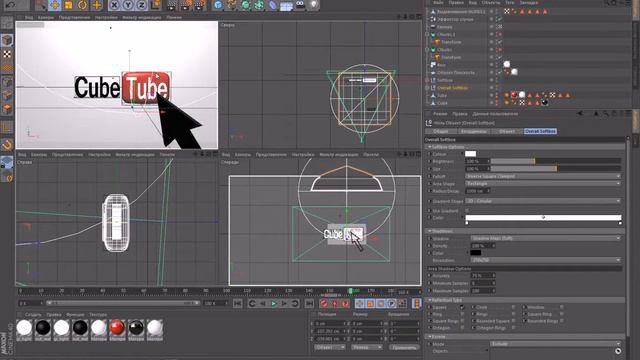Switch to Polygons mode in left sidebar

(x=7, y=109)
